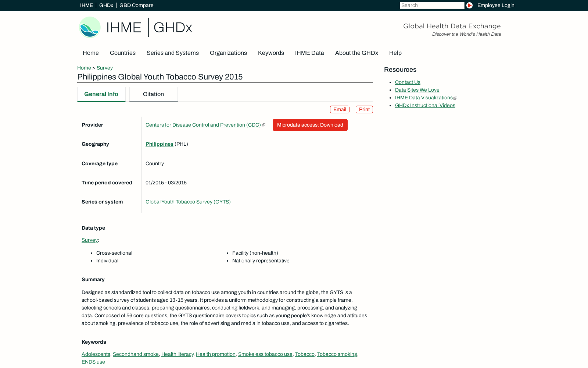Open Global Youth Tobacco Survey (GYTS) link

[188, 202]
